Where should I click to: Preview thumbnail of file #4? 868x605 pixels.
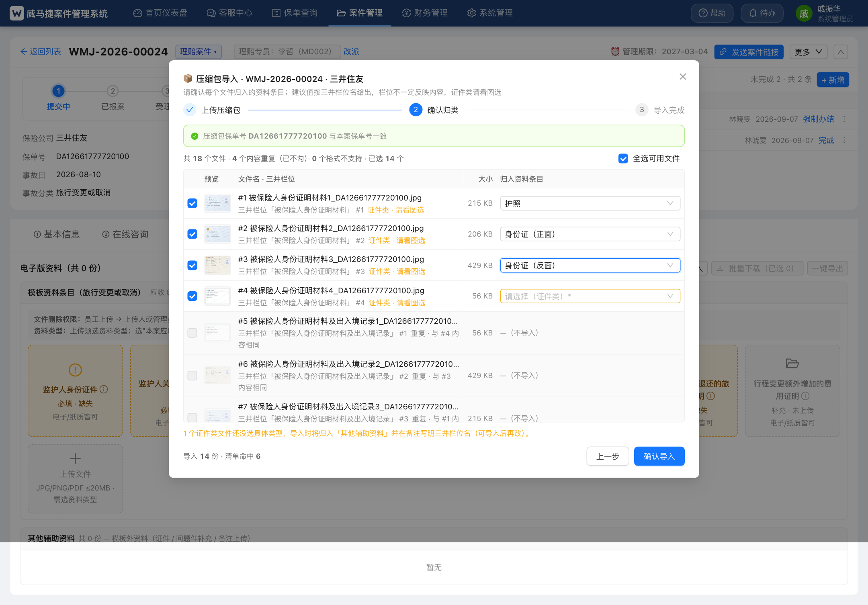coord(217,296)
